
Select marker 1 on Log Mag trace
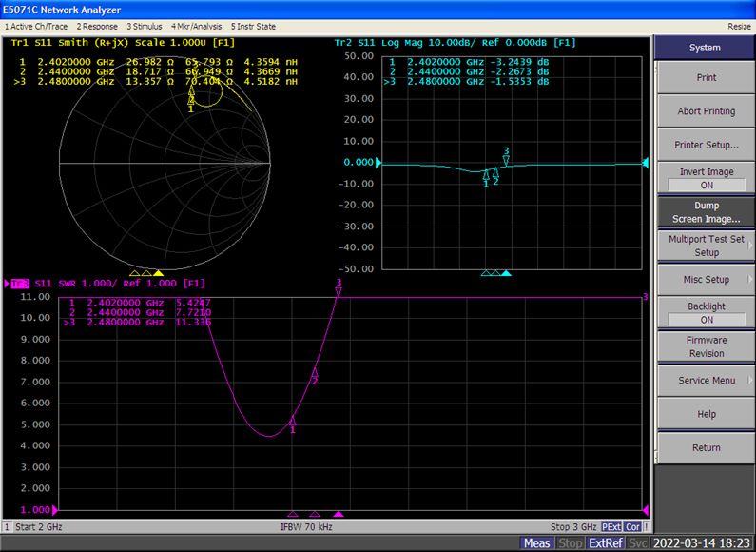pyautogui.click(x=486, y=179)
